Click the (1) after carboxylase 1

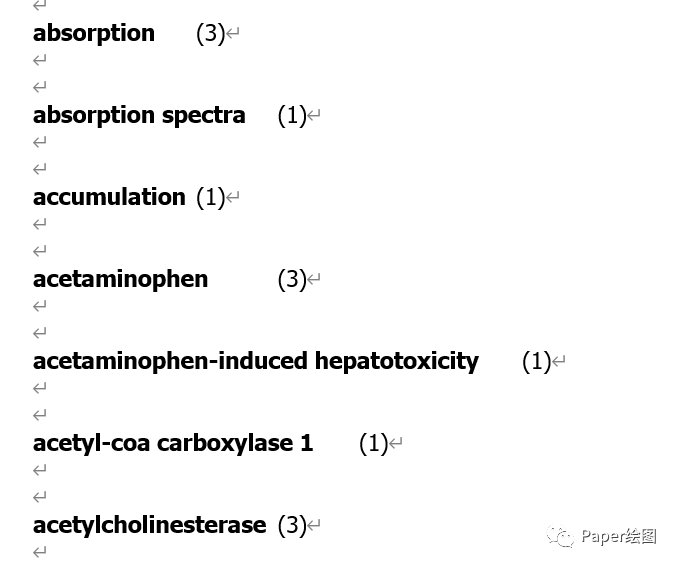374,443
